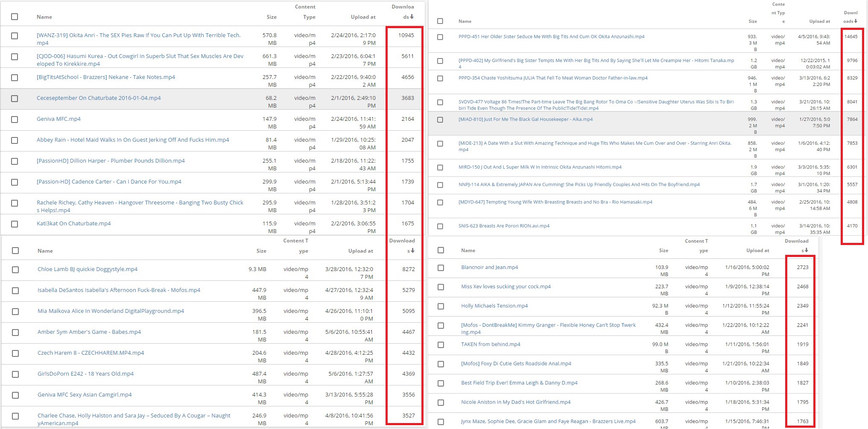Click Upload at header above 2/24/2016 date

(363, 17)
